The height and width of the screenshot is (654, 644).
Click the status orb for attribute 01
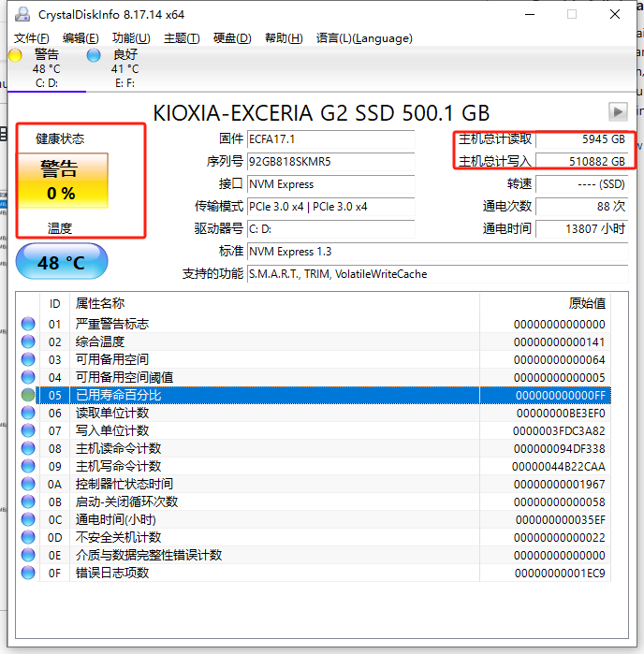[x=28, y=324]
